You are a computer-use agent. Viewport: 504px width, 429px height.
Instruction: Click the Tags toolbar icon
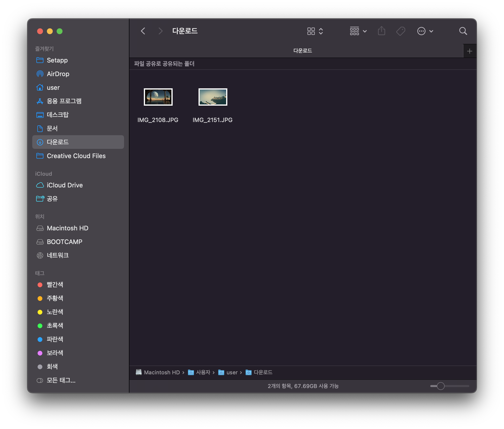pyautogui.click(x=400, y=31)
